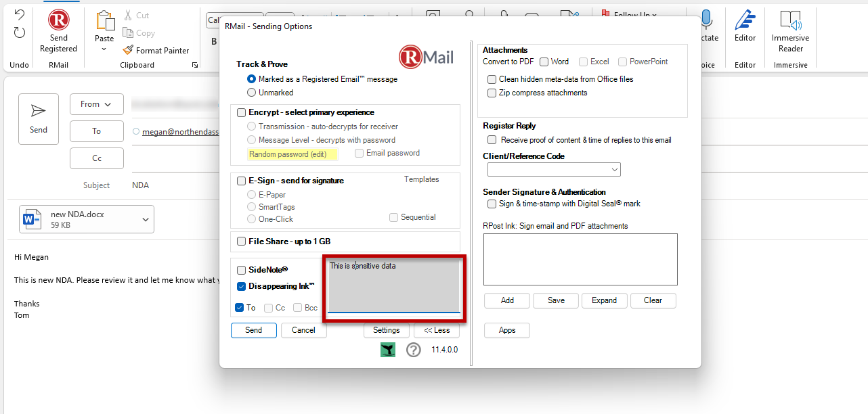
Task: Click Send in the RMail dialog
Action: pos(254,330)
